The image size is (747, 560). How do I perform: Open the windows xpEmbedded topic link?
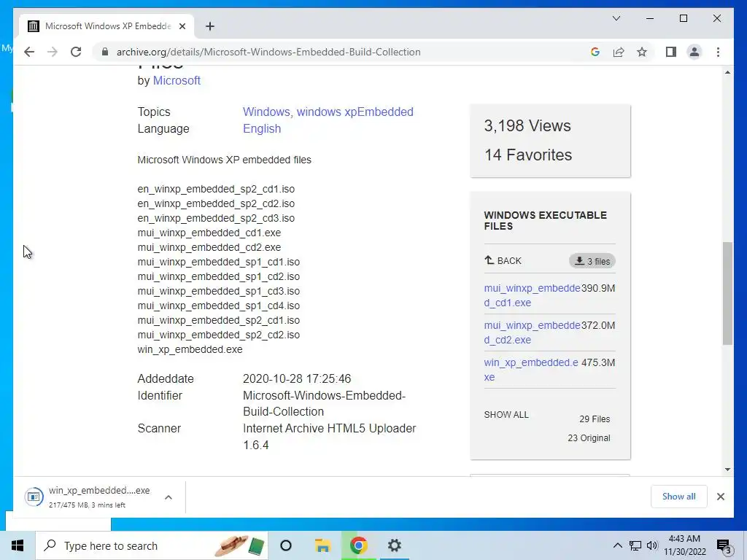(x=355, y=112)
